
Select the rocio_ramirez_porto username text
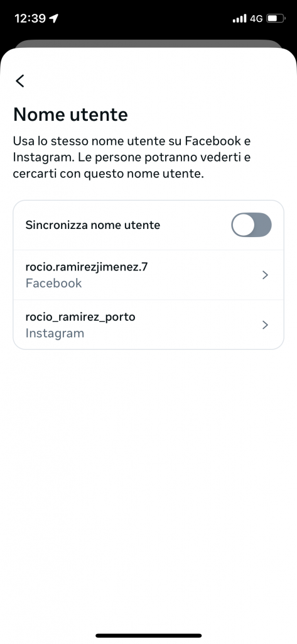click(x=80, y=318)
